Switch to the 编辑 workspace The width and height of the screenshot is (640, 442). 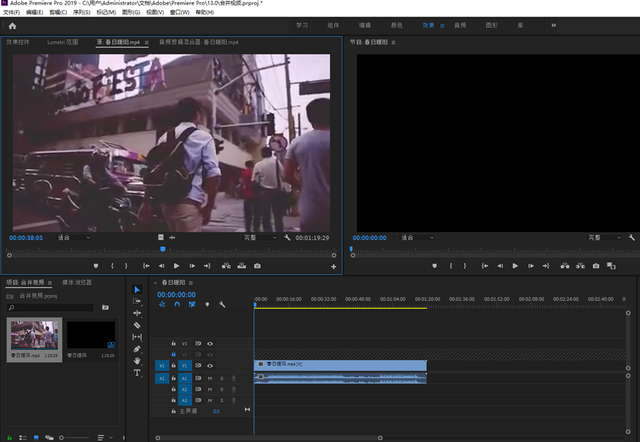coord(365,24)
